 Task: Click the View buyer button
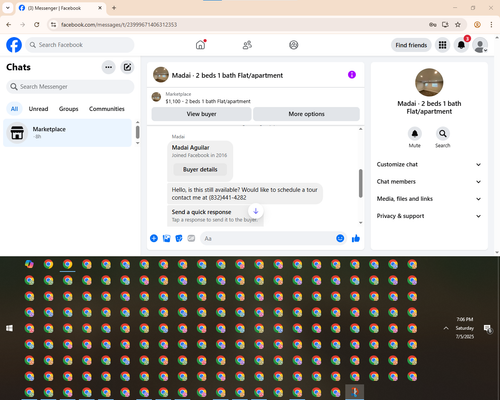201,114
